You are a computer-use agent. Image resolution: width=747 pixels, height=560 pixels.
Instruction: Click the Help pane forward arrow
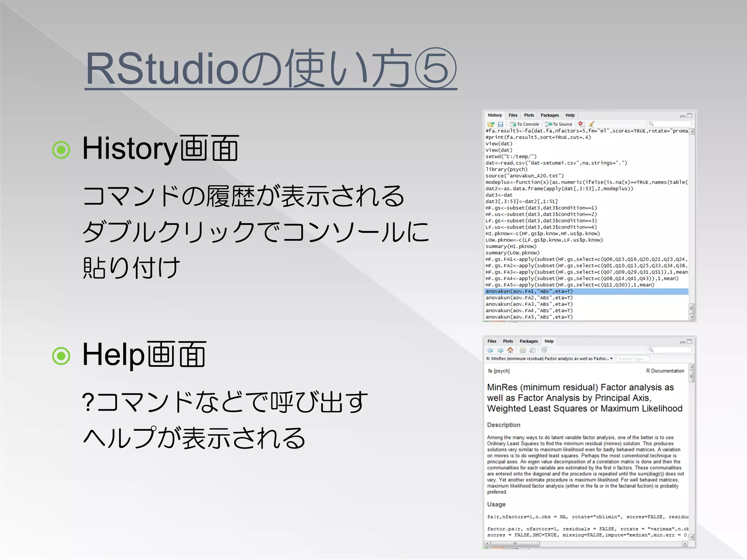[x=500, y=350]
